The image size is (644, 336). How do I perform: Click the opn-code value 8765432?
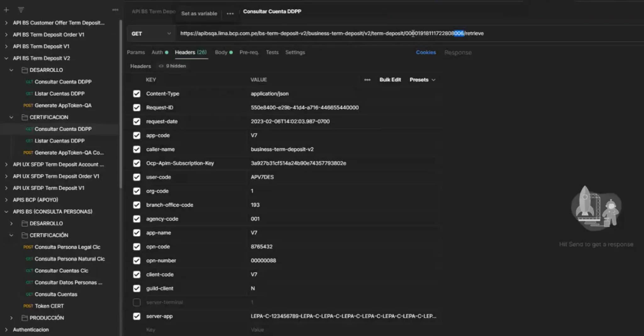coord(261,247)
